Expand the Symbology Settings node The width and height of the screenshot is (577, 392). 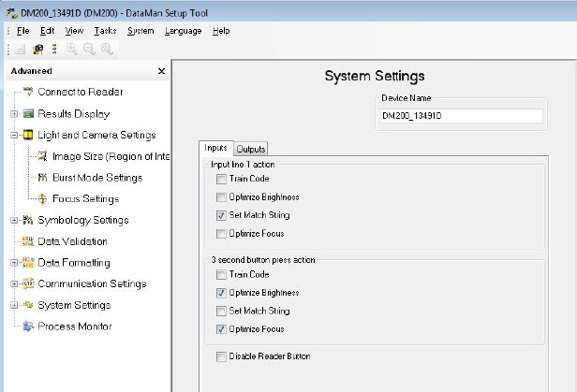[x=14, y=220]
